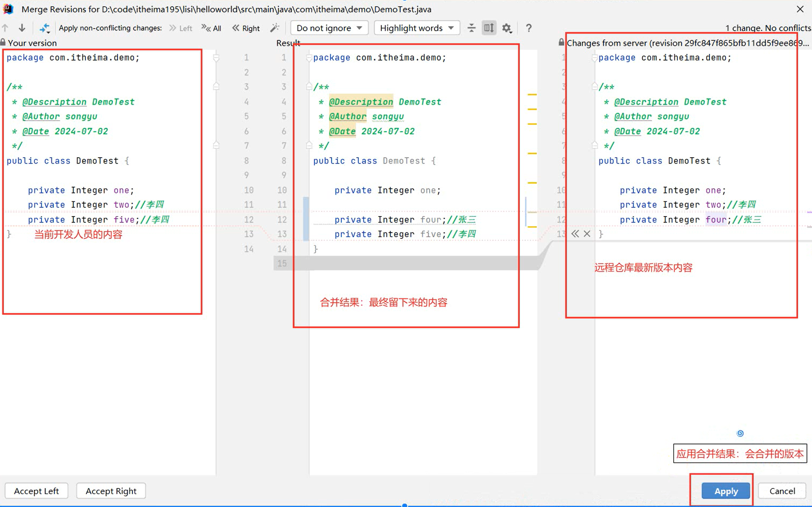Click '1 change. No conflicts' status text
The width and height of the screenshot is (812, 507).
tap(768, 28)
